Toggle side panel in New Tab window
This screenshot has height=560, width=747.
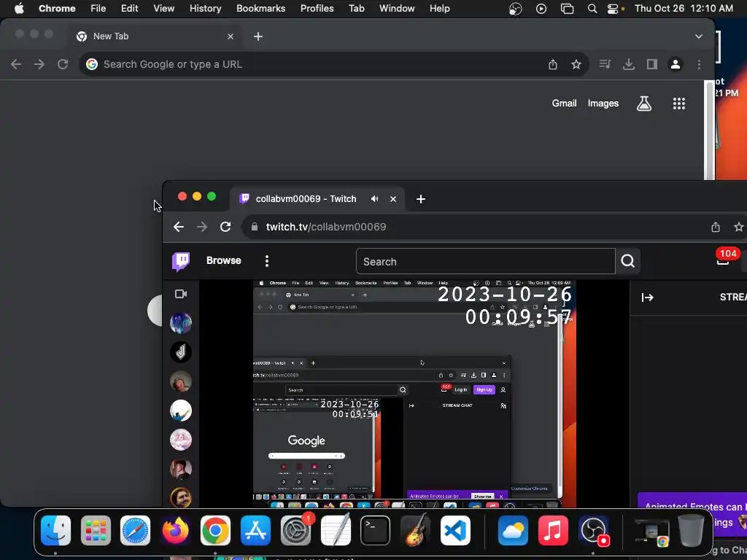coord(652,64)
